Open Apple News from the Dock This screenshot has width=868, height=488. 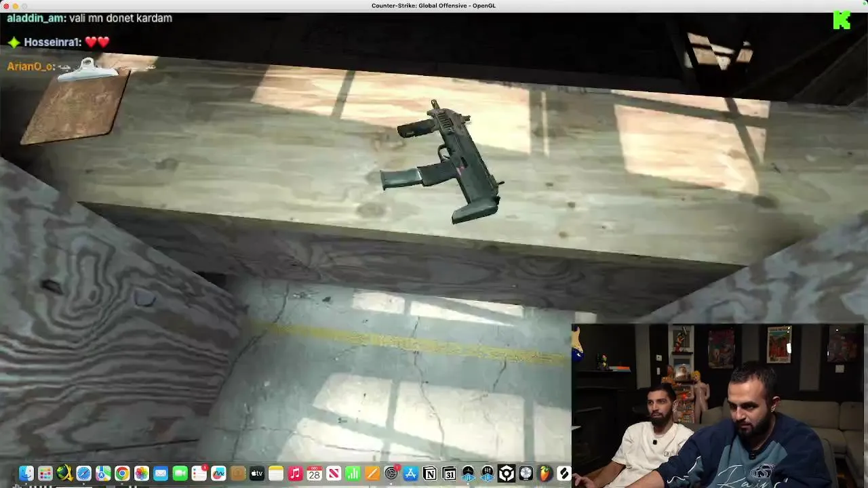[x=334, y=474]
